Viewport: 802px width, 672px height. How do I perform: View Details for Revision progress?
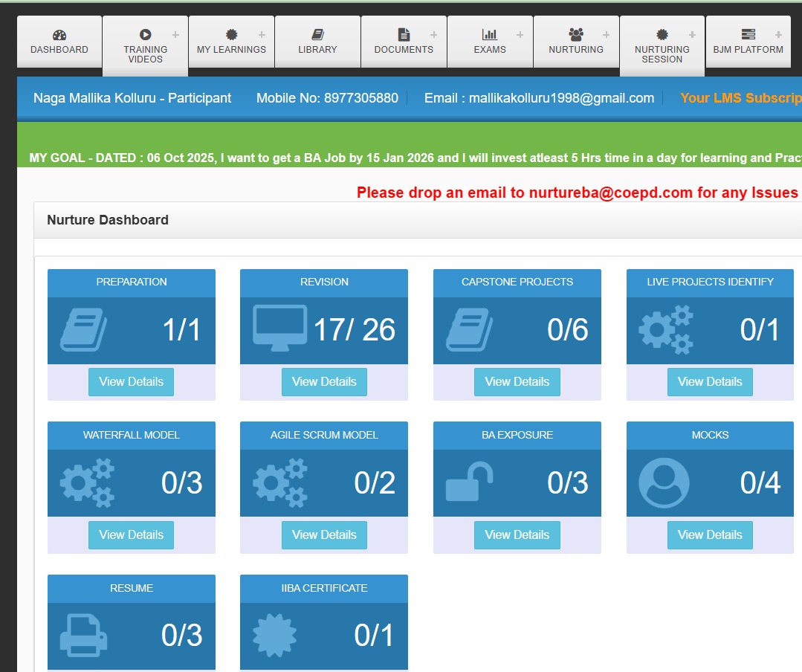coord(324,381)
